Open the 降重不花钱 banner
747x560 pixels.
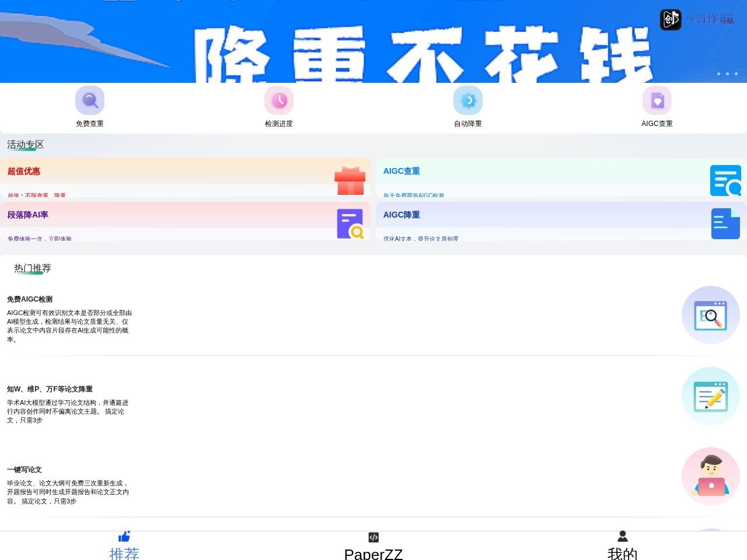(x=373, y=41)
